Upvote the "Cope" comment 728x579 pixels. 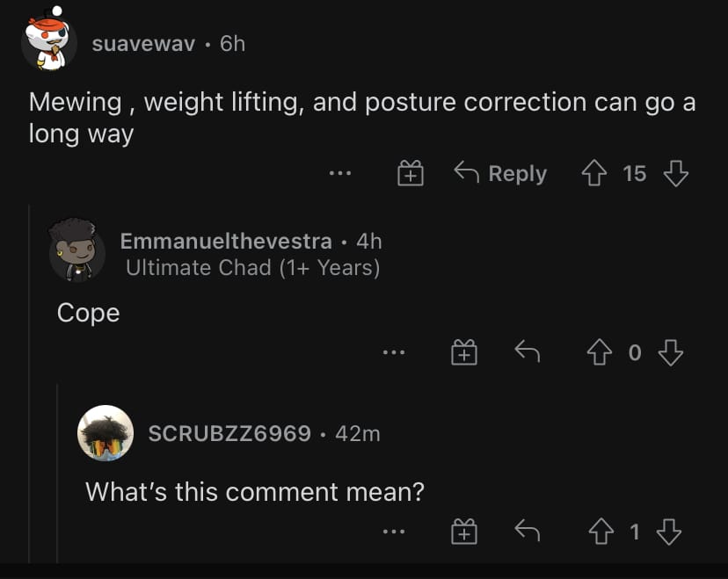coord(601,353)
